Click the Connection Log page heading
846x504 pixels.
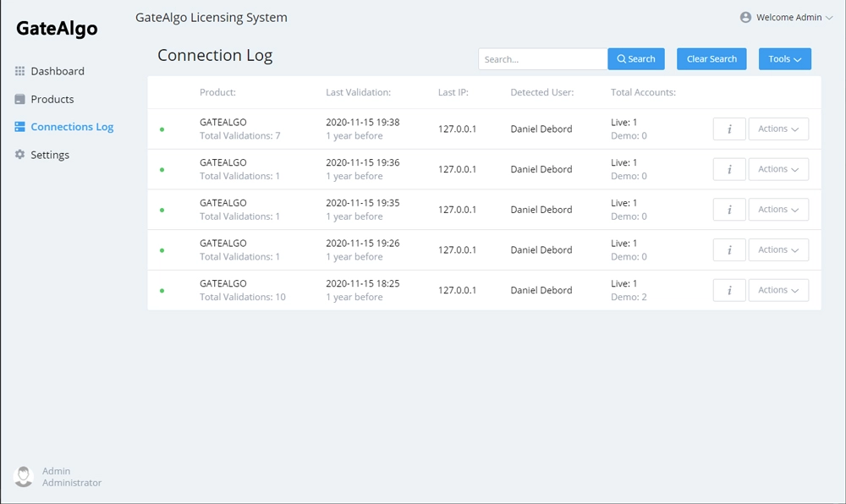tap(215, 56)
